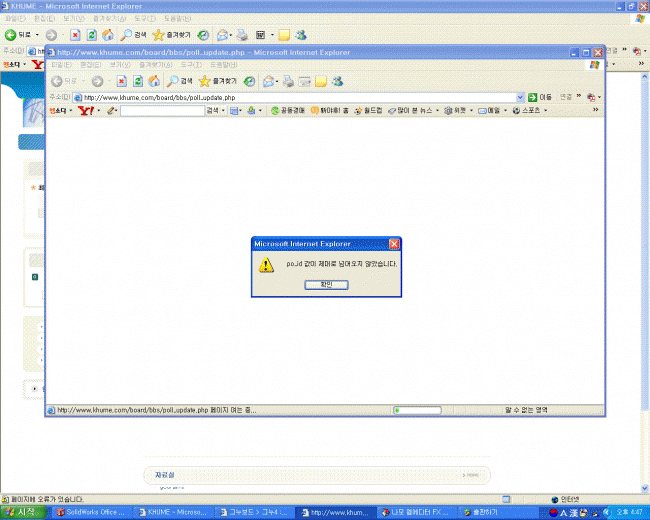The height and width of the screenshot is (520, 650).
Task: Click Forward arrow in KHUME window toolbar
Action: [x=51, y=35]
